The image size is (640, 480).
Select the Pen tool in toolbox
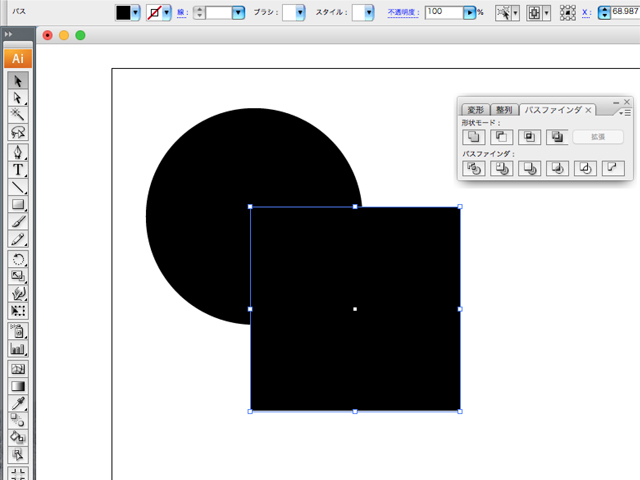(18, 152)
